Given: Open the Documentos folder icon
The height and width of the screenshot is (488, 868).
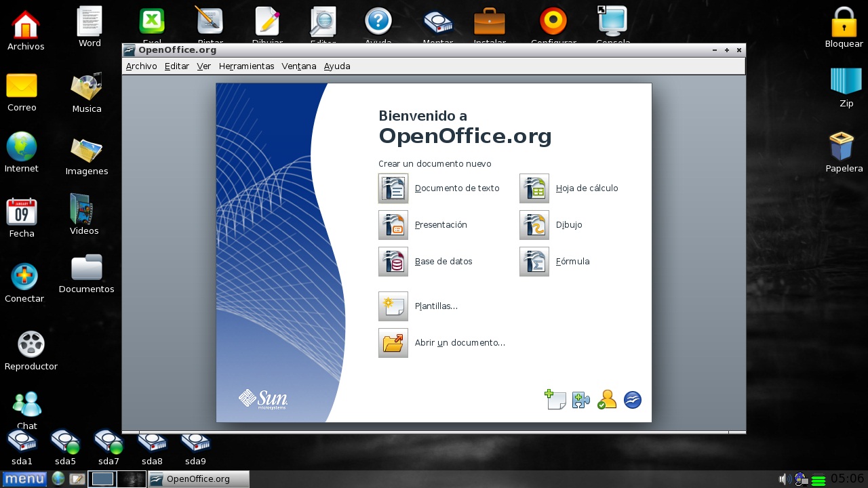Looking at the screenshot, I should coord(87,267).
